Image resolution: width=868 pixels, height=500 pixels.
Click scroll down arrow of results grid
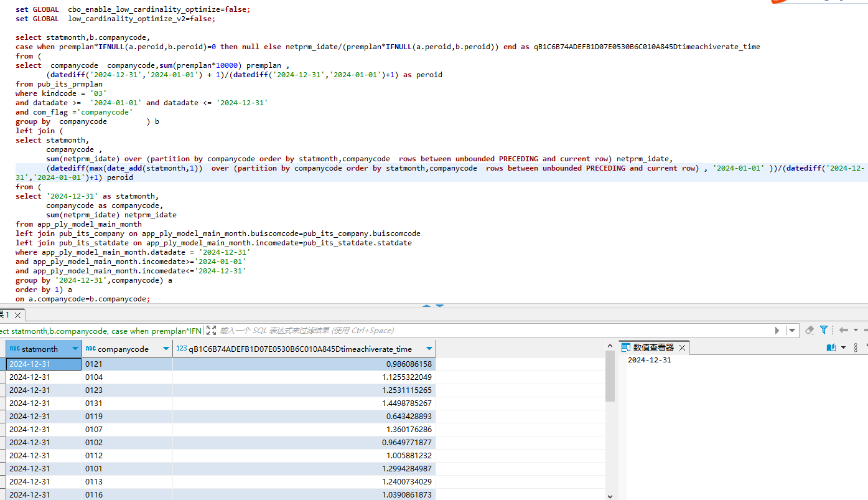pyautogui.click(x=610, y=496)
